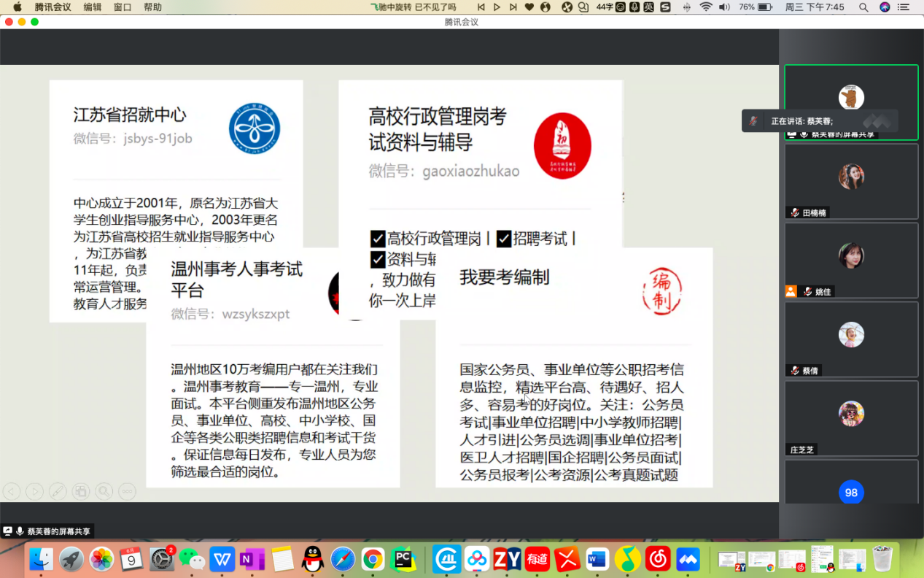Open the 窗口 menu
Image resolution: width=924 pixels, height=578 pixels.
(x=123, y=7)
